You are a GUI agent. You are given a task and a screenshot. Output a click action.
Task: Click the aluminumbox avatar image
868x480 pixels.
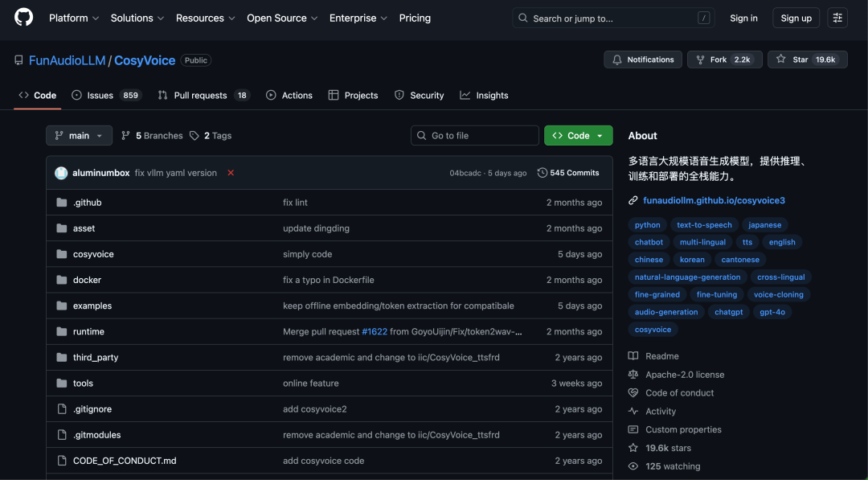pyautogui.click(x=61, y=173)
